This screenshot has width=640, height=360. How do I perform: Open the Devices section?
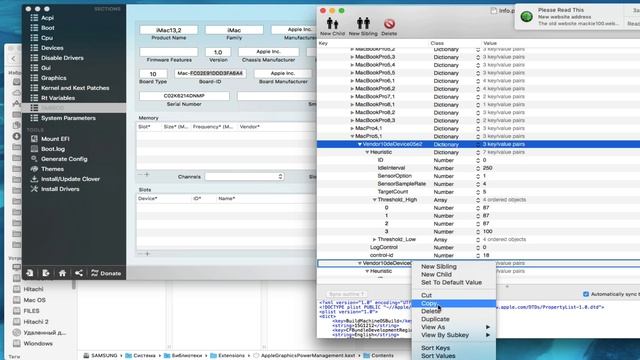[52, 48]
